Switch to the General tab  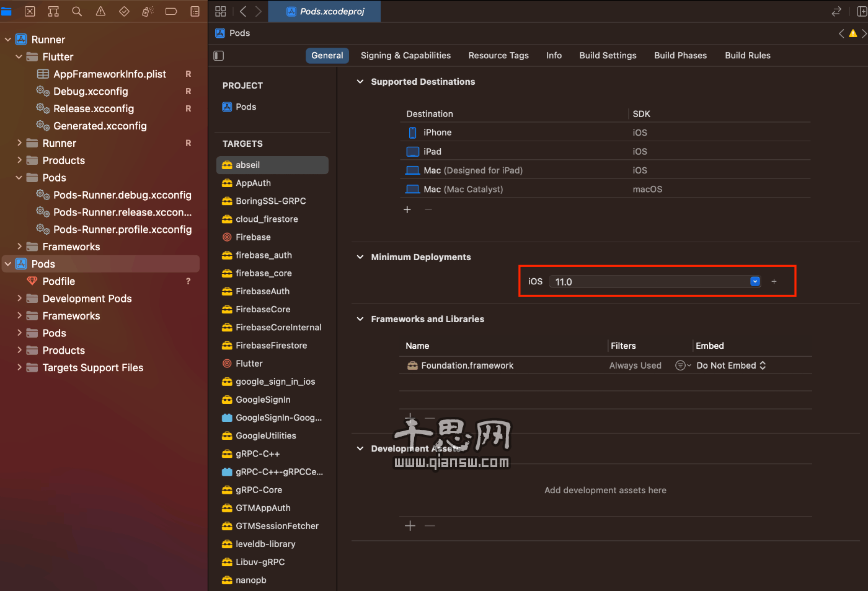click(327, 56)
